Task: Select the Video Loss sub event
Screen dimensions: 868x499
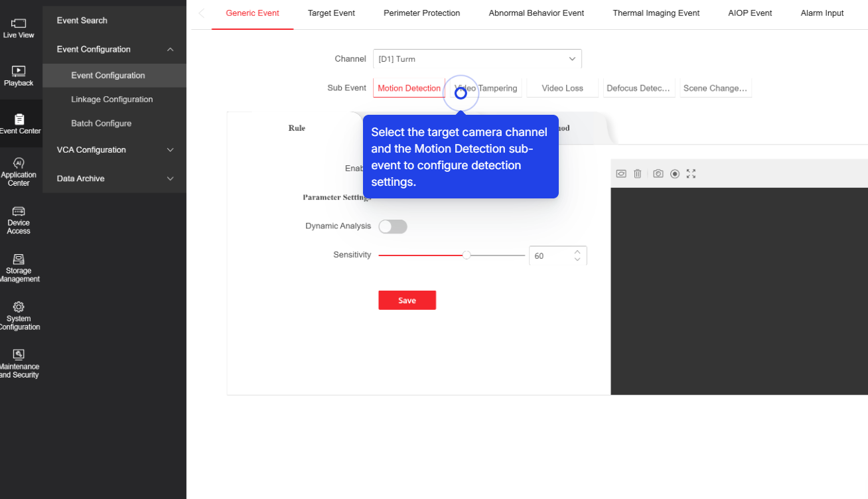Action: click(x=561, y=88)
